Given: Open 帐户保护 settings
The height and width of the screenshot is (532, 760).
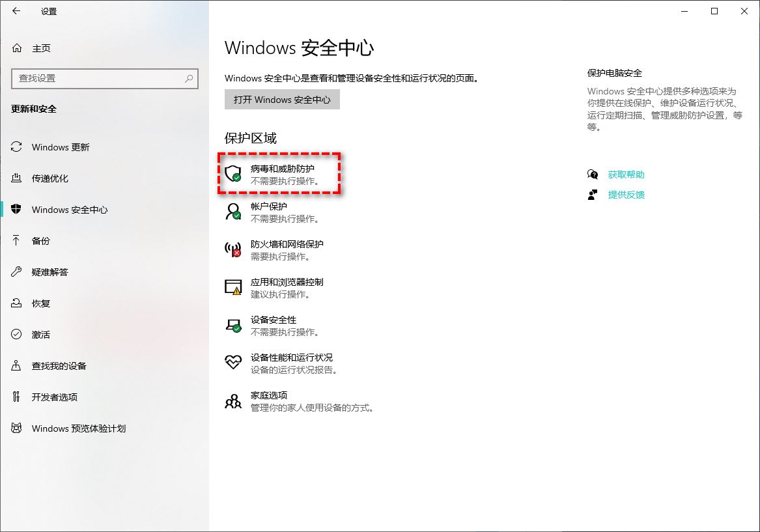Looking at the screenshot, I should point(270,212).
